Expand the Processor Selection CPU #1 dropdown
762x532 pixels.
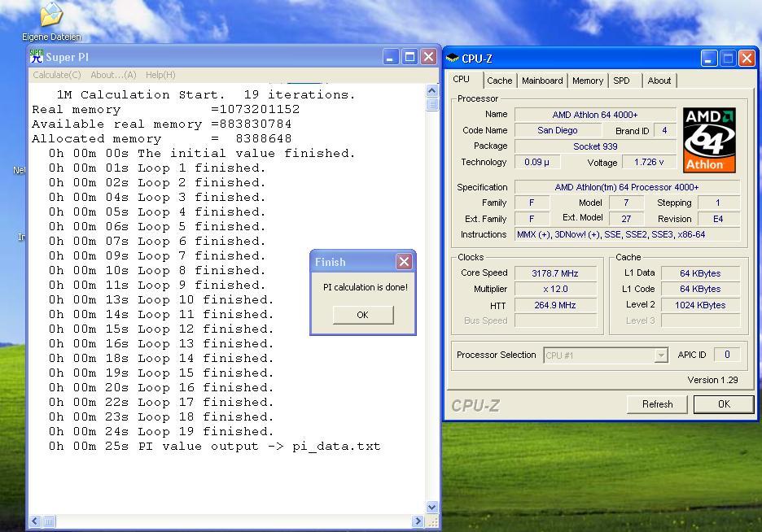[660, 355]
